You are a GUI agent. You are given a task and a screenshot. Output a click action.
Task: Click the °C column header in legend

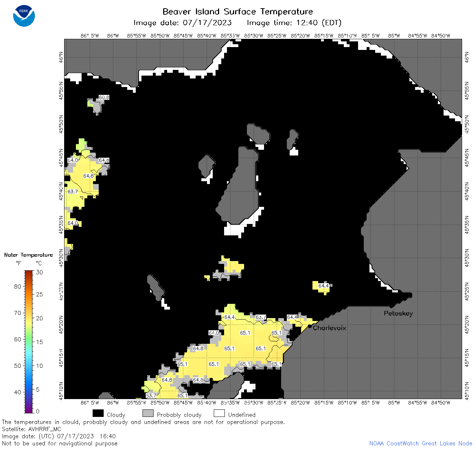(39, 263)
